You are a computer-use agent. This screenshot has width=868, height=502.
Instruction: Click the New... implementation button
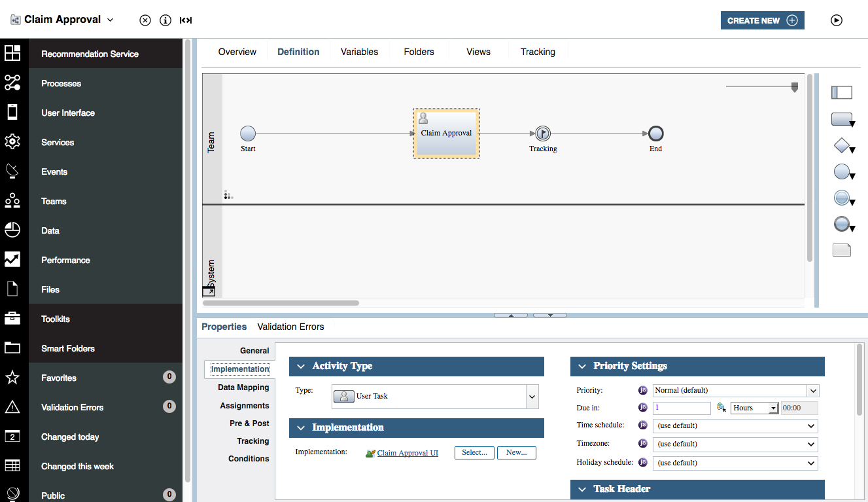click(517, 453)
